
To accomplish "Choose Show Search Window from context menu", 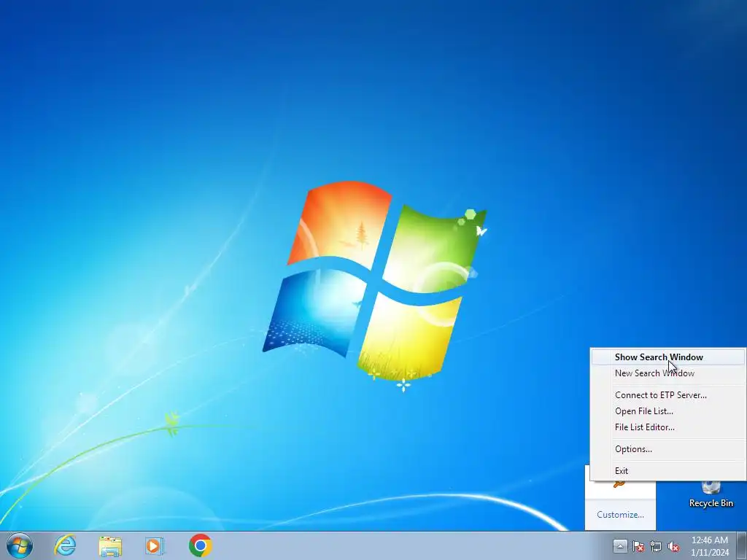I will coord(668,357).
